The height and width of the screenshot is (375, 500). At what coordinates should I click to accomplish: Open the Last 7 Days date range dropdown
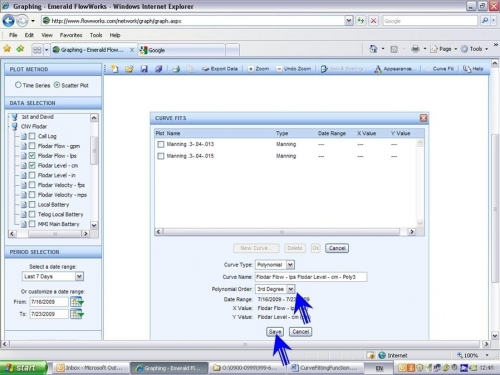pos(79,276)
